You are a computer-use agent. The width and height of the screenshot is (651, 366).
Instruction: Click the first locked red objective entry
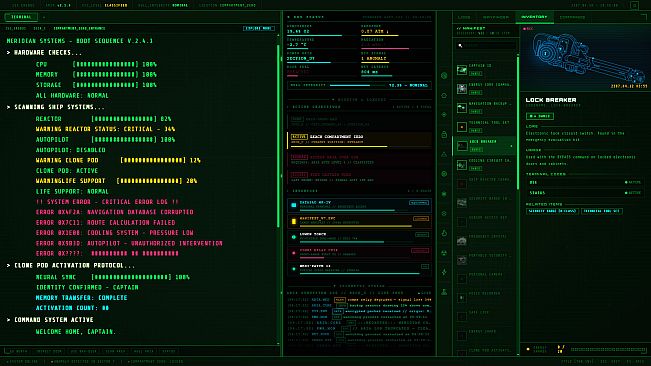360,160
